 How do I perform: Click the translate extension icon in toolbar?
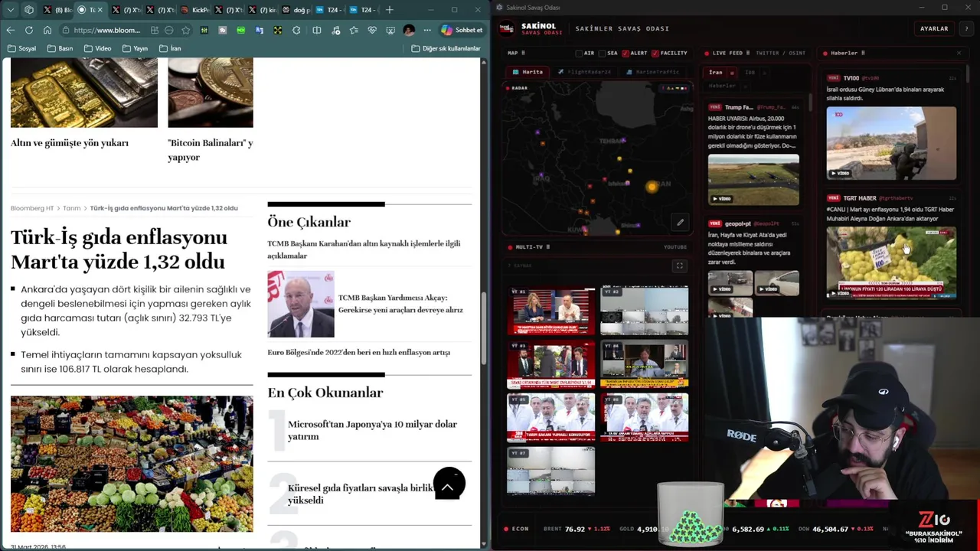(259, 30)
